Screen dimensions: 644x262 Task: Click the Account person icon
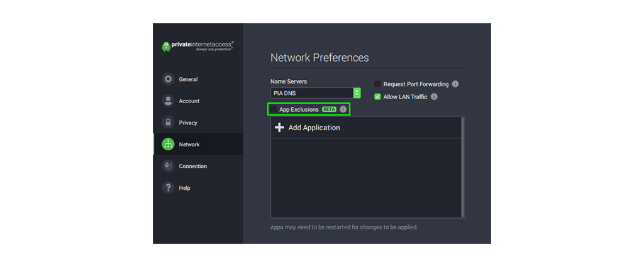(168, 101)
